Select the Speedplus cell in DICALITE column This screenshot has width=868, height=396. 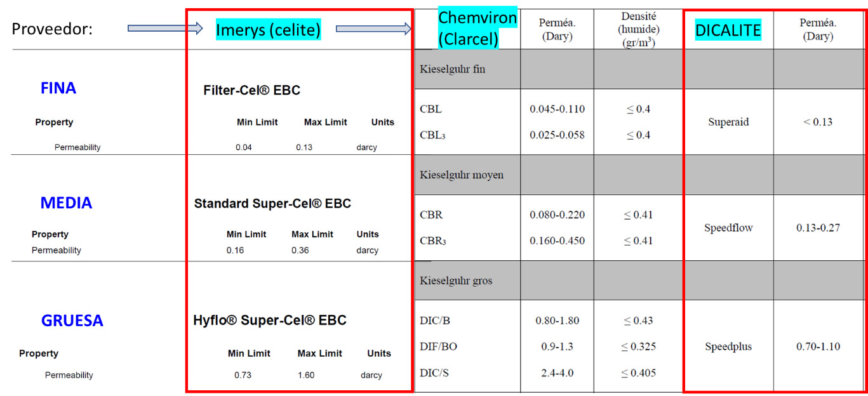[x=728, y=346]
